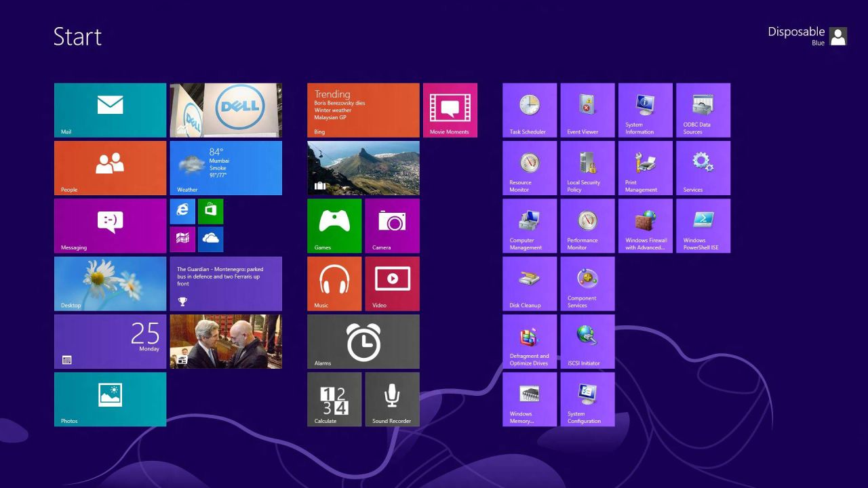The width and height of the screenshot is (868, 488).
Task: Launch the Games tile
Action: click(x=334, y=225)
